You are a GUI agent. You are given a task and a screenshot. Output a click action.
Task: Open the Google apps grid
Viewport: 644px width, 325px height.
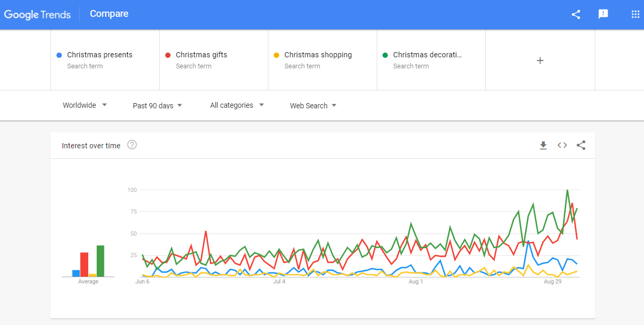[x=635, y=14]
